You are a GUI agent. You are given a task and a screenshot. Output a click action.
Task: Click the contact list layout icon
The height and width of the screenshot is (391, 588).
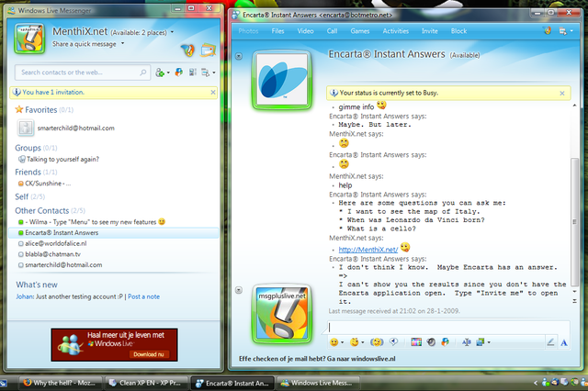click(192, 73)
